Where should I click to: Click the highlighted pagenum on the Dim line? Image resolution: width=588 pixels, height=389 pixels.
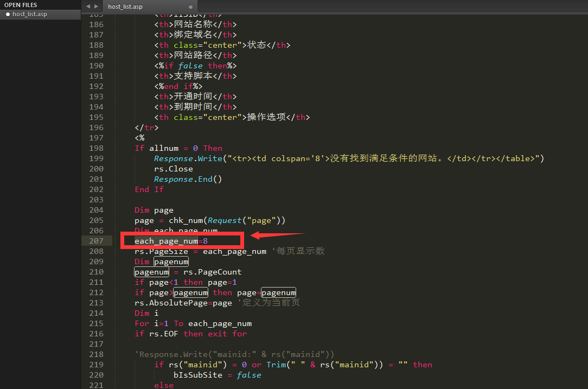pyautogui.click(x=171, y=262)
